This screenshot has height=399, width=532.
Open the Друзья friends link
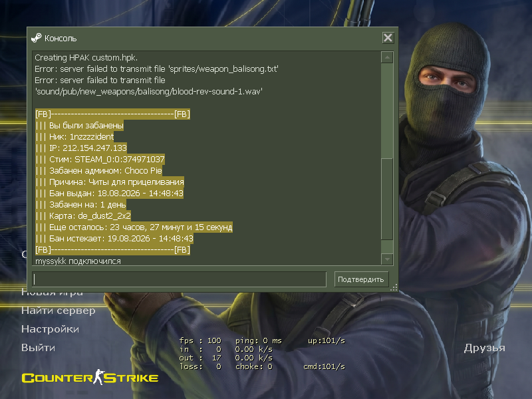pos(485,348)
